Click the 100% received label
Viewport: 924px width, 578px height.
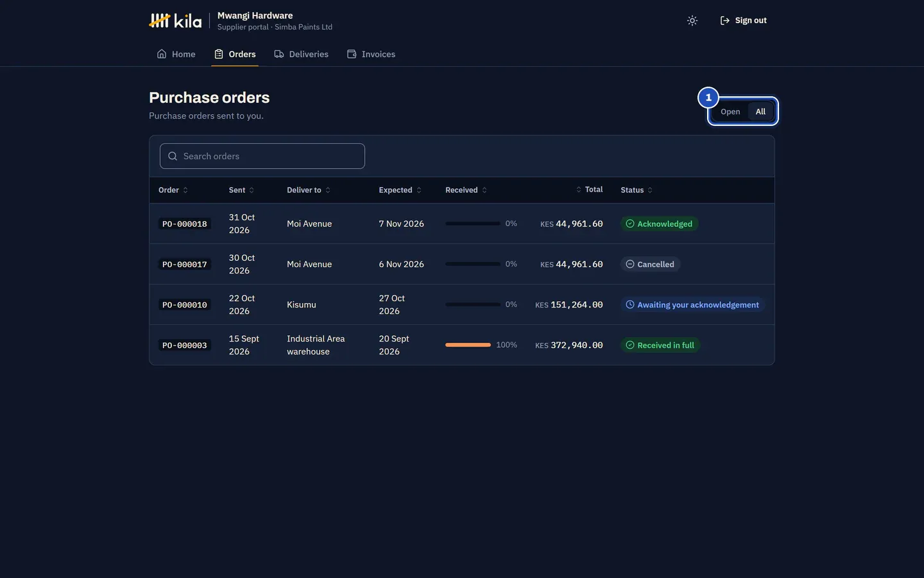(506, 345)
